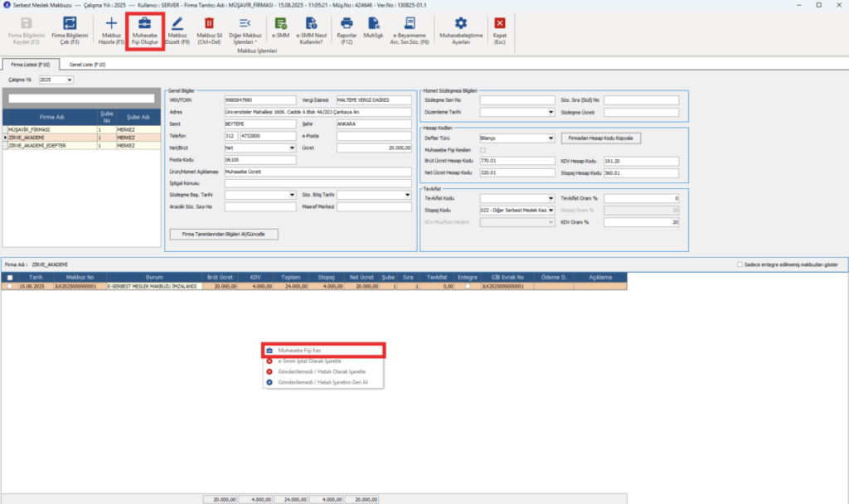This screenshot has height=504, width=849.
Task: Click the Vergi Dairesi field
Action: click(374, 100)
